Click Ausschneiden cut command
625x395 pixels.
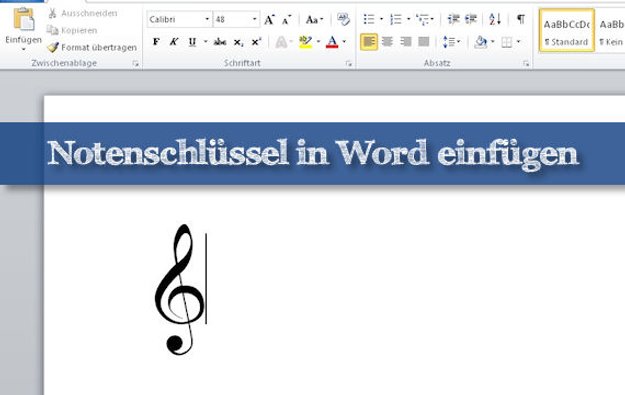point(83,13)
